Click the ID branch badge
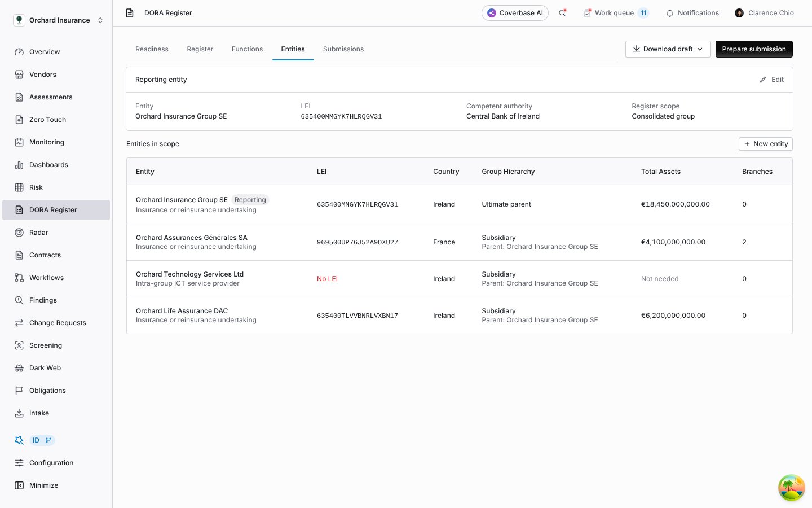This screenshot has height=508, width=812. [x=42, y=440]
